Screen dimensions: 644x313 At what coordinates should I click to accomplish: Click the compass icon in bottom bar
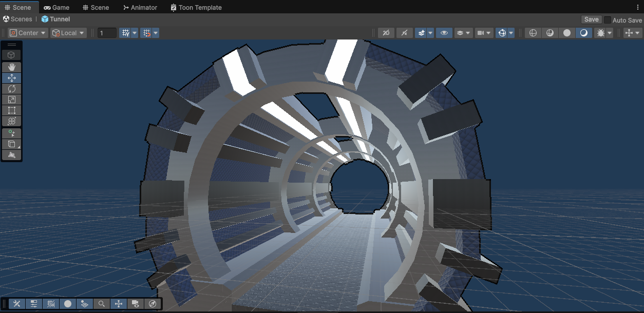(x=153, y=304)
